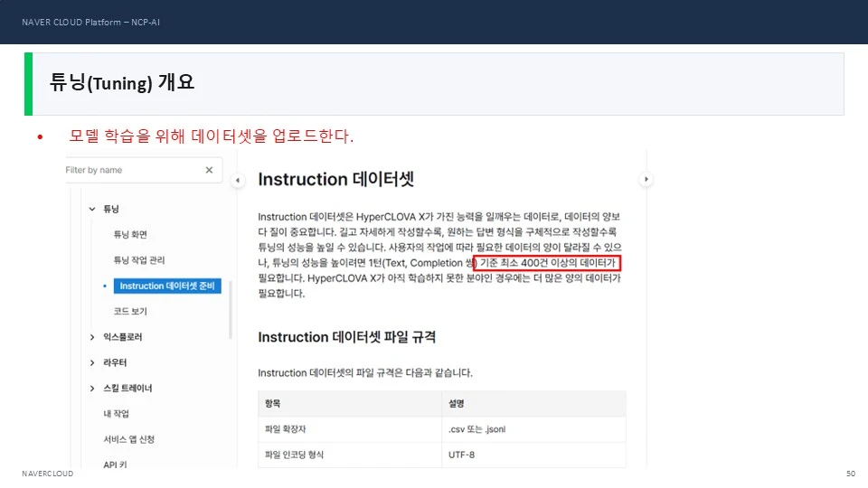Click the red 모델 학습을 위해 bullet text
The width and height of the screenshot is (868, 488).
pos(211,136)
